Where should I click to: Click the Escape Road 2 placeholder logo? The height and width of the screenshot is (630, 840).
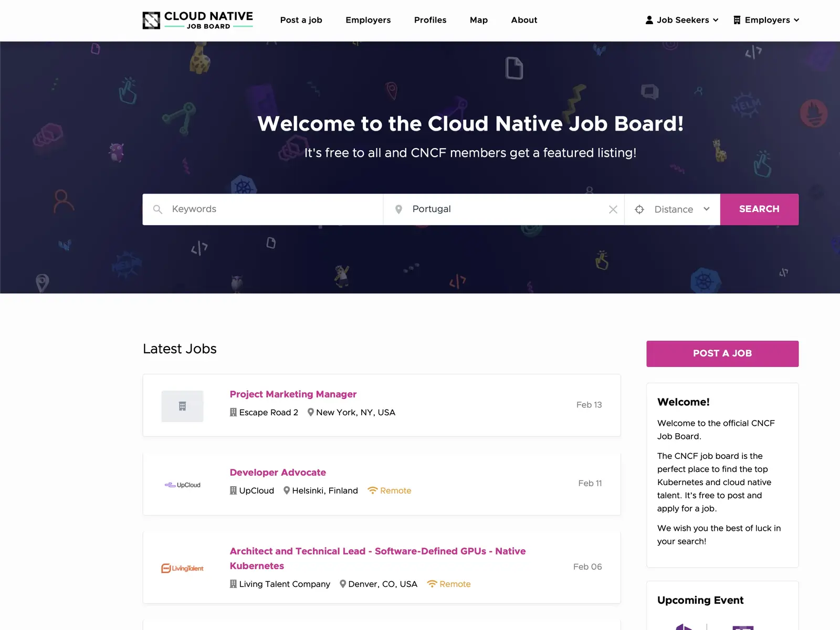(182, 406)
